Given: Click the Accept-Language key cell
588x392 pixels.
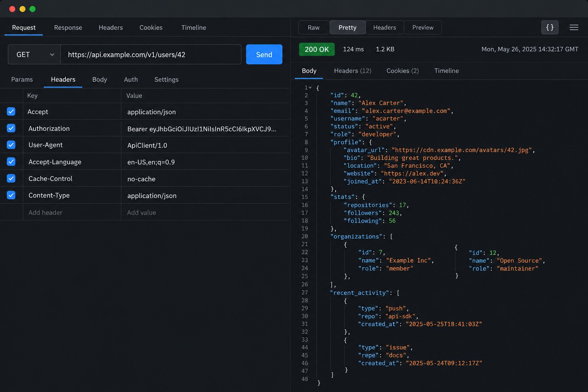Looking at the screenshot, I should click(72, 162).
